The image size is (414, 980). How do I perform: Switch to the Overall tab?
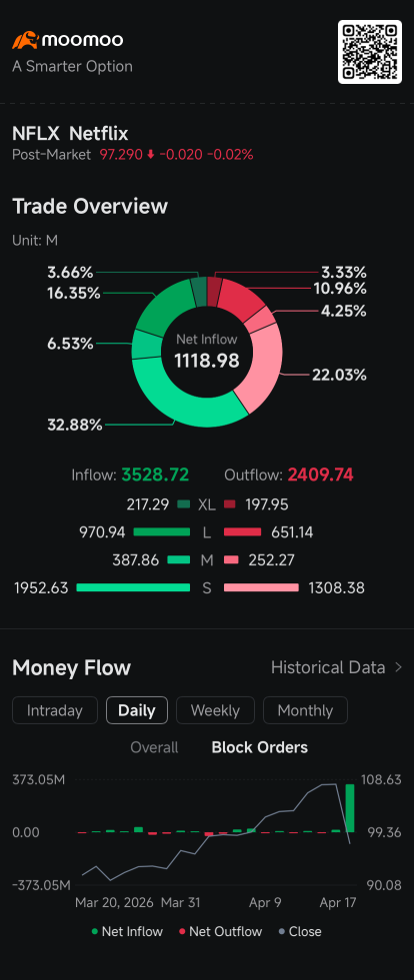point(154,747)
